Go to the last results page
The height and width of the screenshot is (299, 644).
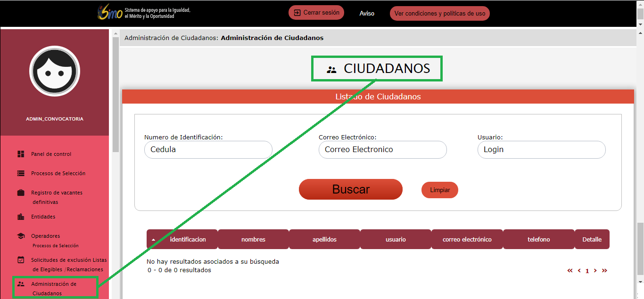[604, 271]
